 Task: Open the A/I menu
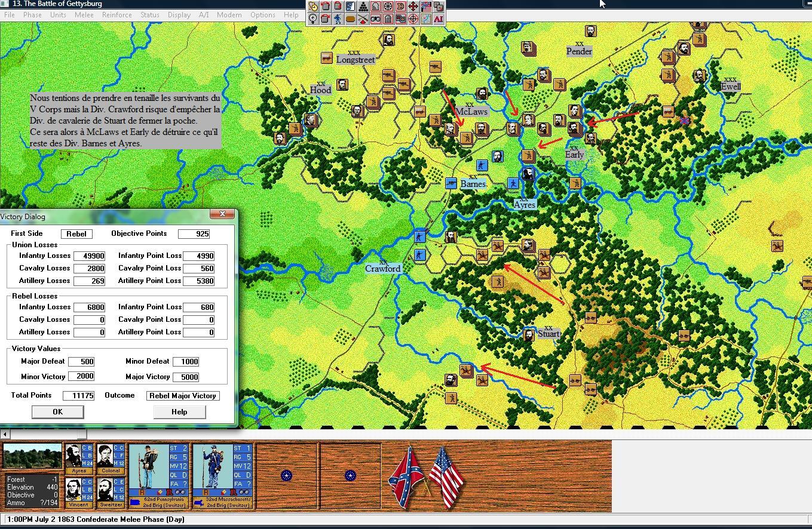[x=204, y=14]
